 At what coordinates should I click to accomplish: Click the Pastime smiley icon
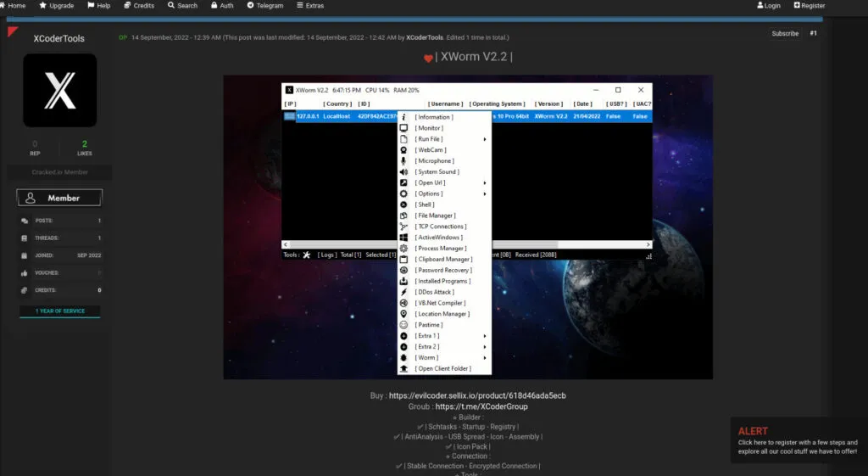[x=403, y=325]
